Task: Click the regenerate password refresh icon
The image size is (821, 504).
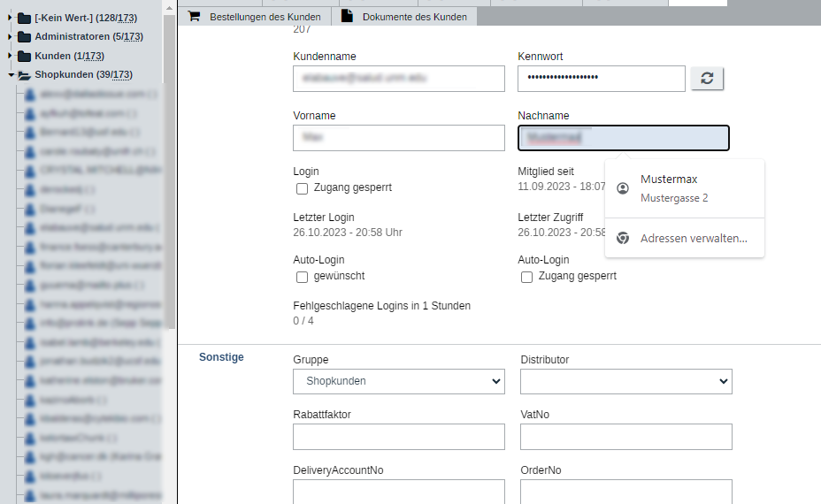Action: tap(707, 78)
